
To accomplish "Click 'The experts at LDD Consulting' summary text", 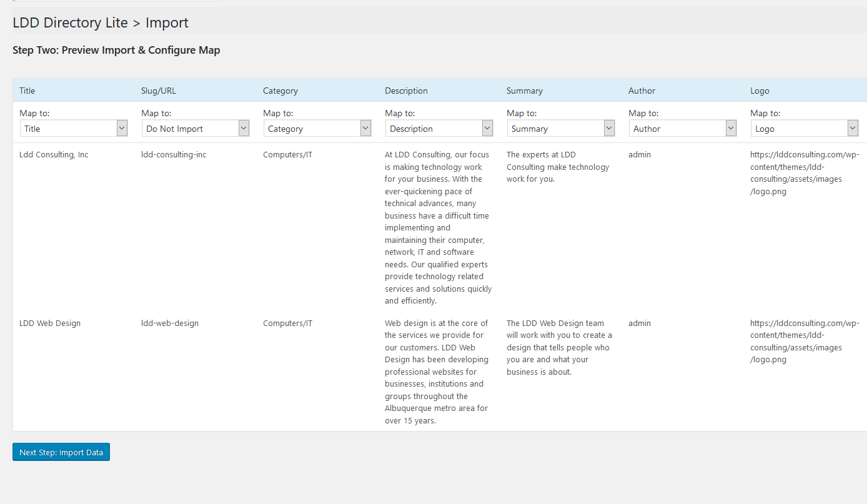I will tap(558, 167).
